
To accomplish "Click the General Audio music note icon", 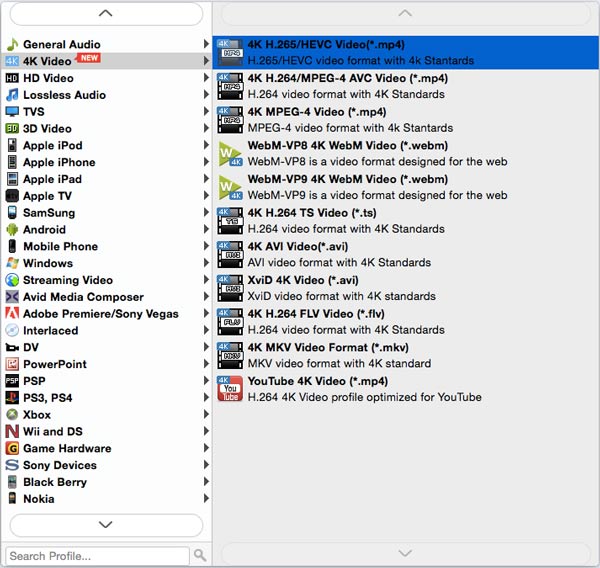I will [12, 44].
